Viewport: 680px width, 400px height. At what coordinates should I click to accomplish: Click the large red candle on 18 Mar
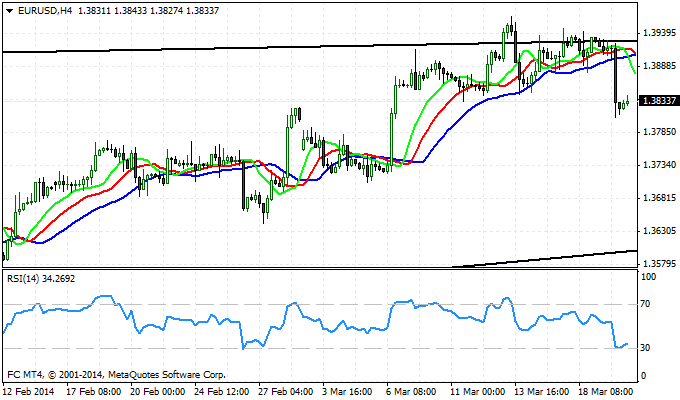(x=615, y=76)
